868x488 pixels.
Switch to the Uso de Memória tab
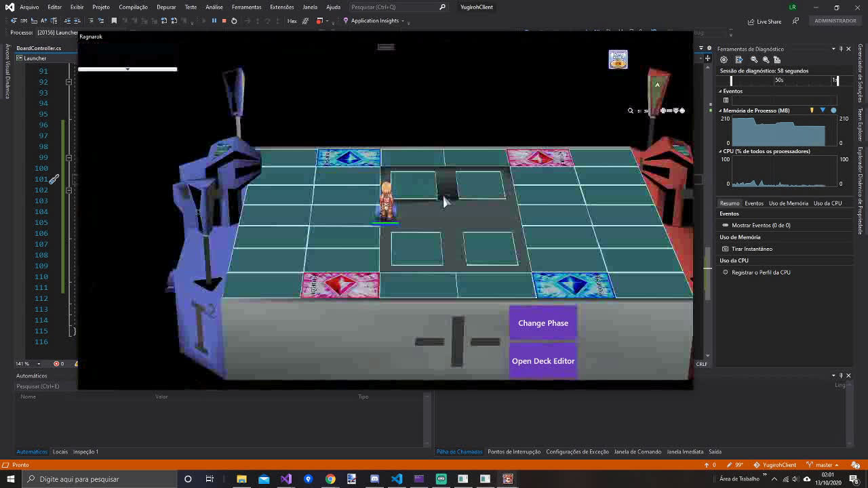tap(788, 203)
